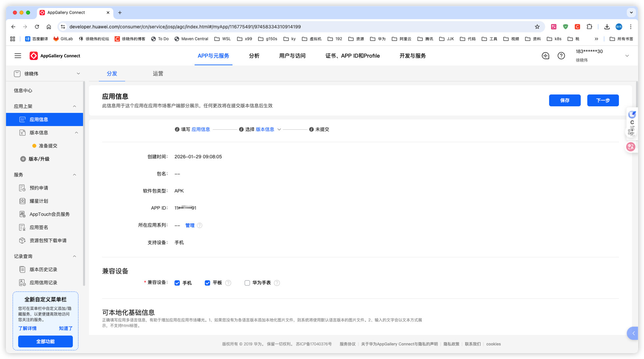Viewport: 644px width, 359px height.
Task: Click the 应用签名 sidebar icon
Action: click(22, 227)
